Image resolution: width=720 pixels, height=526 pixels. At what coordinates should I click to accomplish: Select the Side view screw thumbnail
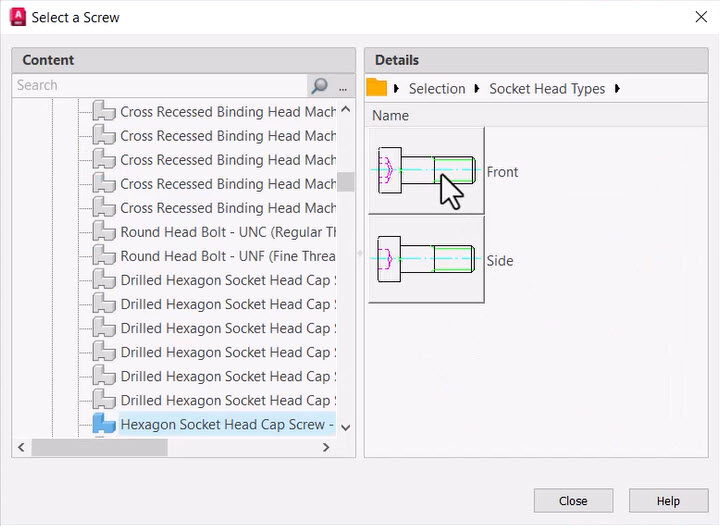[427, 260]
